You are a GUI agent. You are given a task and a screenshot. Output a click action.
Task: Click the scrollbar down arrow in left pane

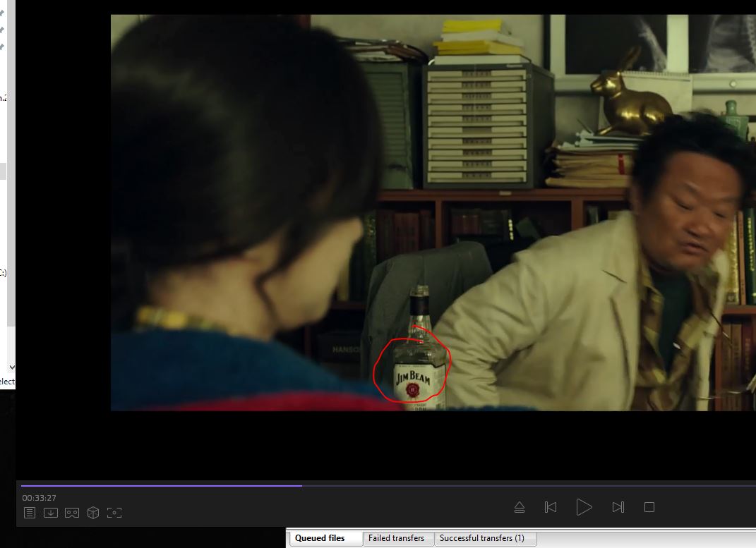[x=11, y=367]
